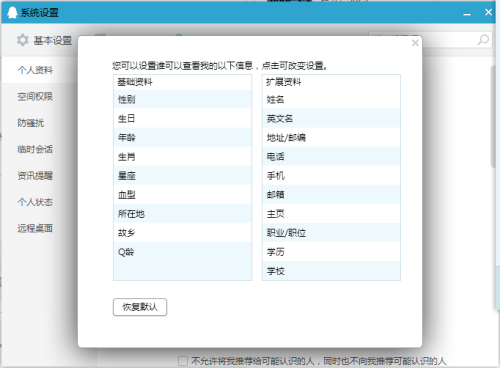This screenshot has height=368, width=500.
Task: Click the 英文名 row
Action: [331, 118]
